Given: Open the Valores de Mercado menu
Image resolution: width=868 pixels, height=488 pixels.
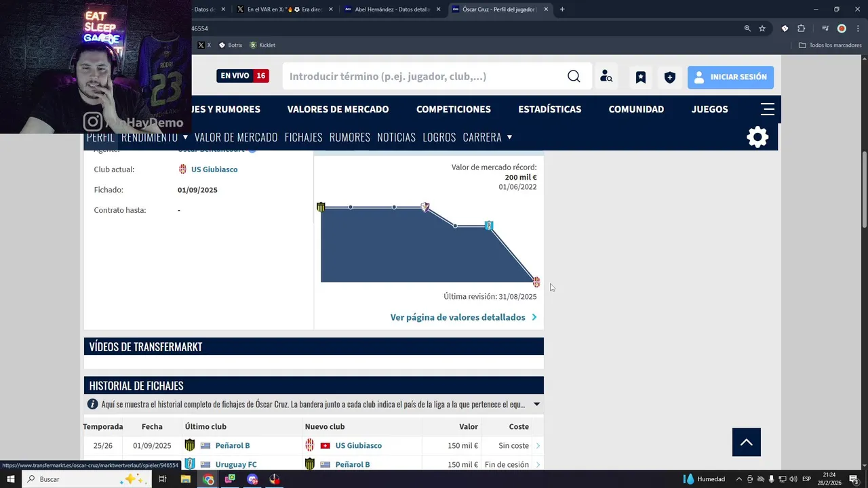Looking at the screenshot, I should 338,109.
